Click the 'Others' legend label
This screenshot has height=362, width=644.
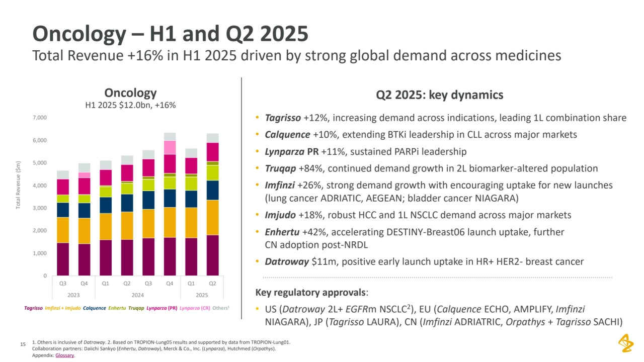click(221, 308)
